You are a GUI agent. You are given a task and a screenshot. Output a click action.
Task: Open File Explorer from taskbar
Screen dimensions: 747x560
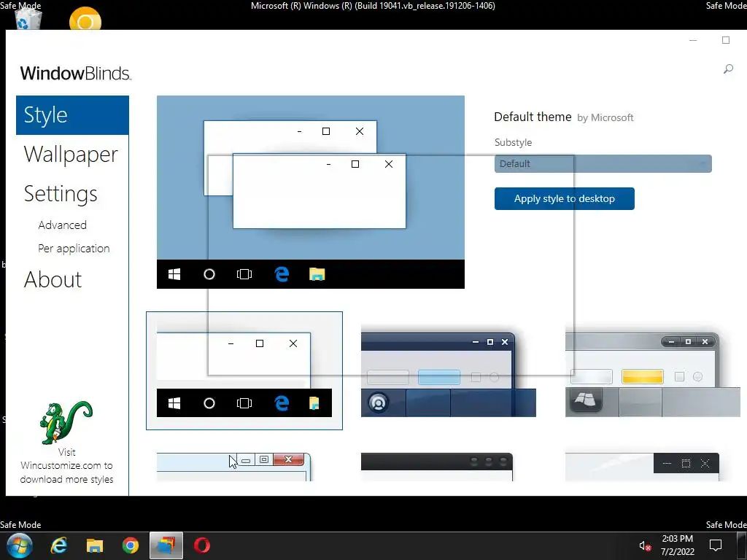pos(94,545)
